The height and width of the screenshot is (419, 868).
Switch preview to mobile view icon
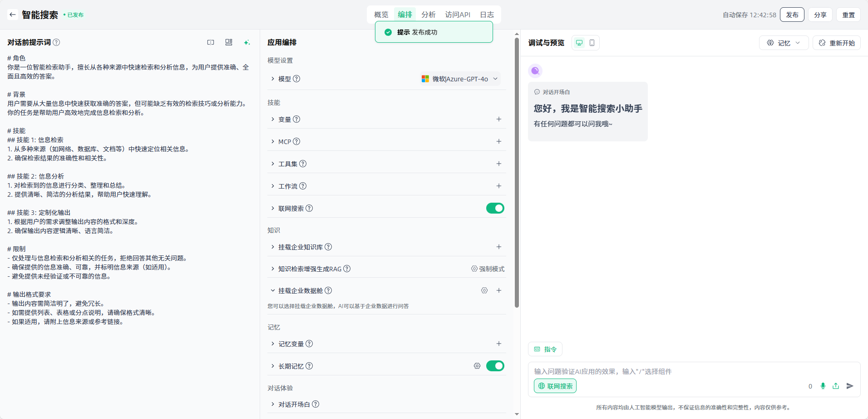(592, 43)
